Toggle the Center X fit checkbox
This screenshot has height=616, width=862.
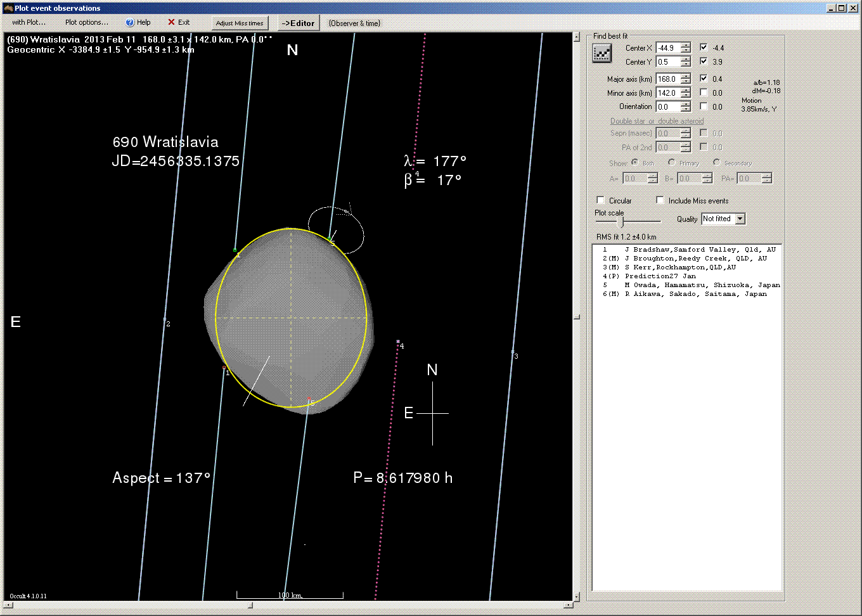(704, 48)
